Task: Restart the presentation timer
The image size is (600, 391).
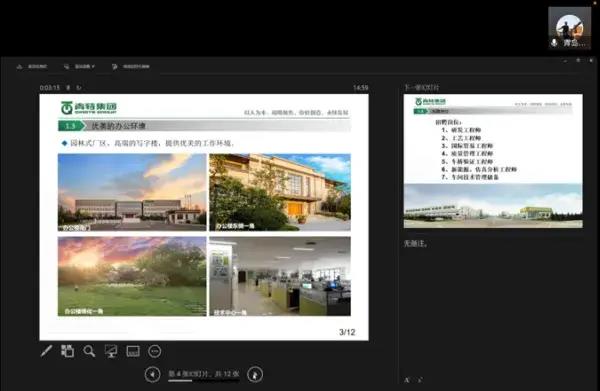Action: tap(79, 88)
